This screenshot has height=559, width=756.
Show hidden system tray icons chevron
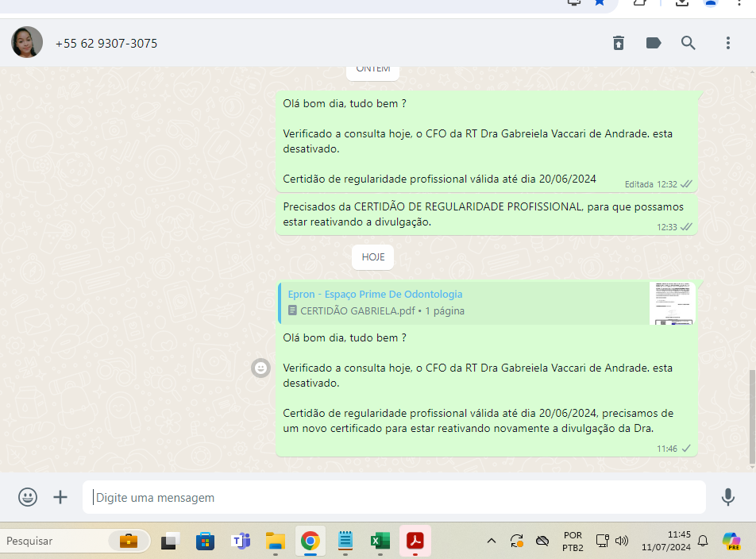coord(492,541)
